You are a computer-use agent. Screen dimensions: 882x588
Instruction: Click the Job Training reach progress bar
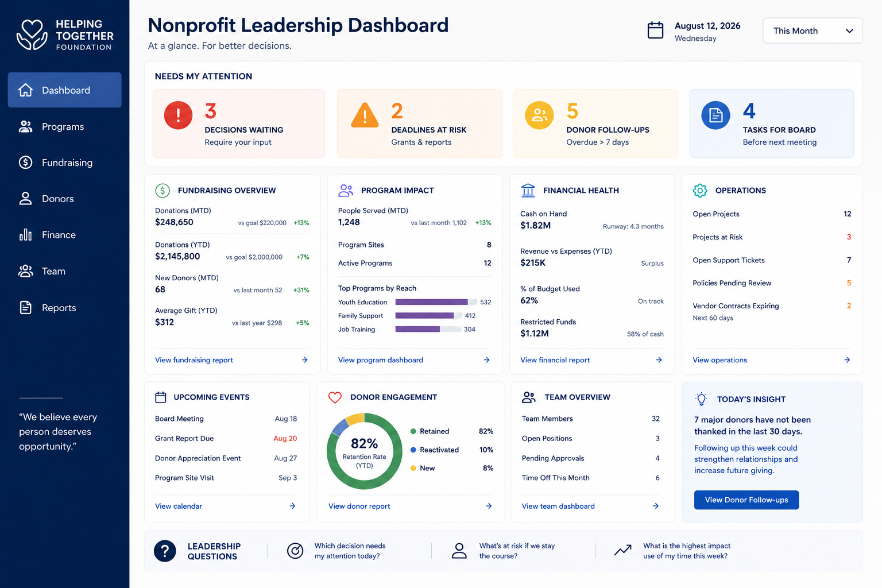428,329
